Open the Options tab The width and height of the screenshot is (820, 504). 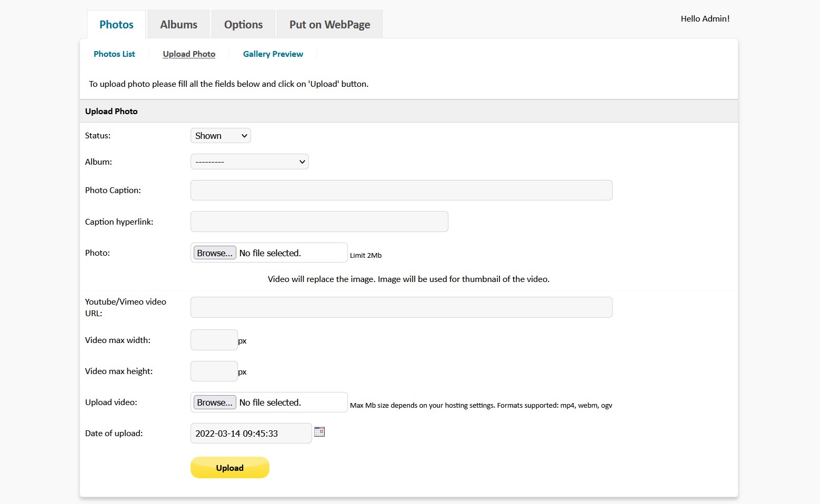coord(243,24)
